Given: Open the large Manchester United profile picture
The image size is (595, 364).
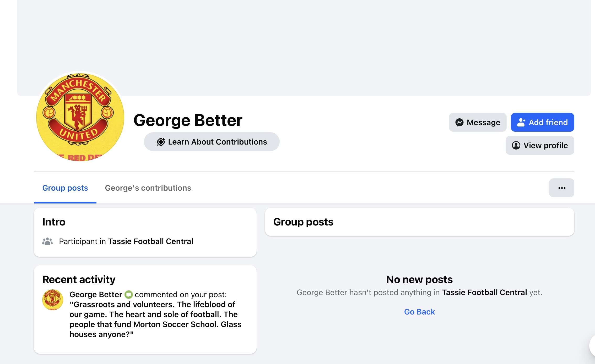Looking at the screenshot, I should [80, 117].
